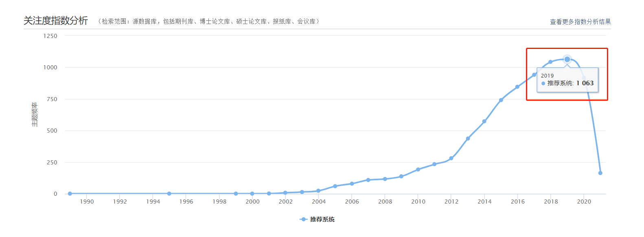Click the 2019 data point on the line
This screenshot has height=237, width=644.
(567, 60)
